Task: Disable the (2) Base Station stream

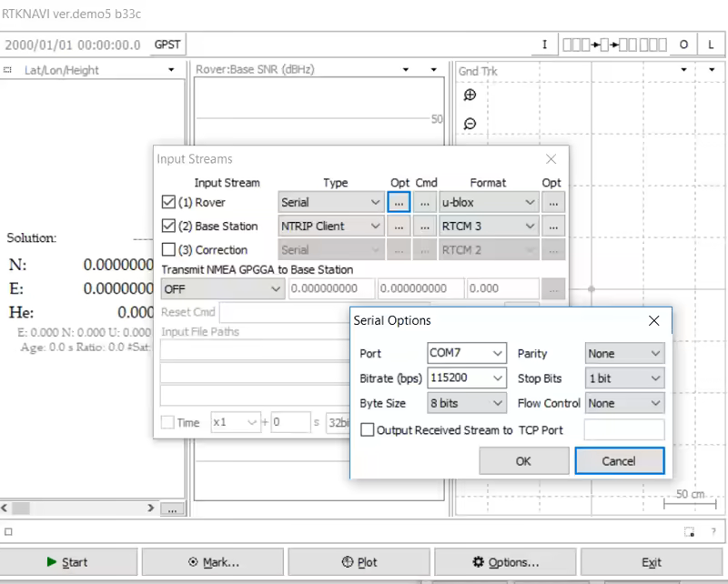Action: pyautogui.click(x=168, y=226)
